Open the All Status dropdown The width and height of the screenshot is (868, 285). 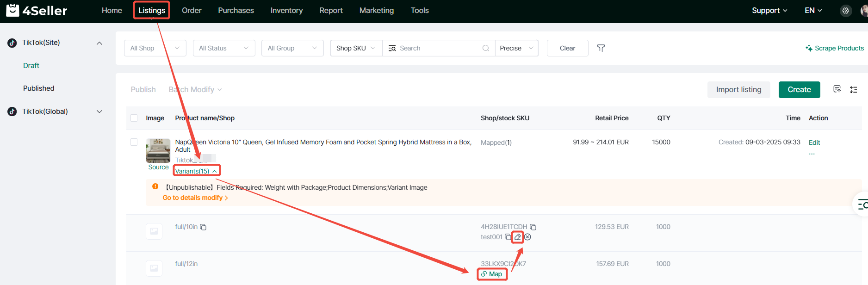[224, 48]
